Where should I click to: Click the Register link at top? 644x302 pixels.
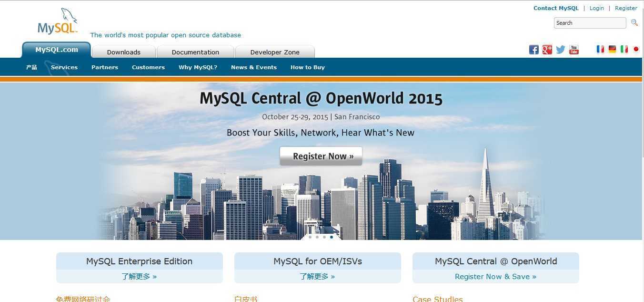[x=626, y=8]
